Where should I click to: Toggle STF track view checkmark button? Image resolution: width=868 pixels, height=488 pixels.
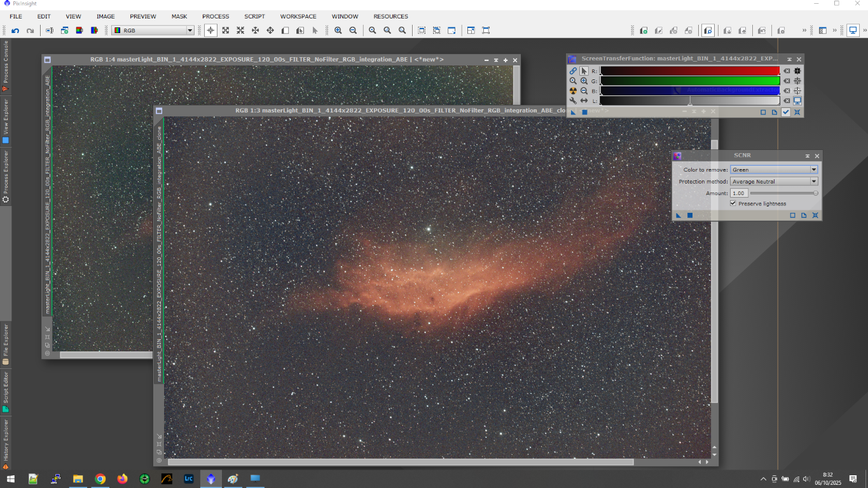pos(786,112)
